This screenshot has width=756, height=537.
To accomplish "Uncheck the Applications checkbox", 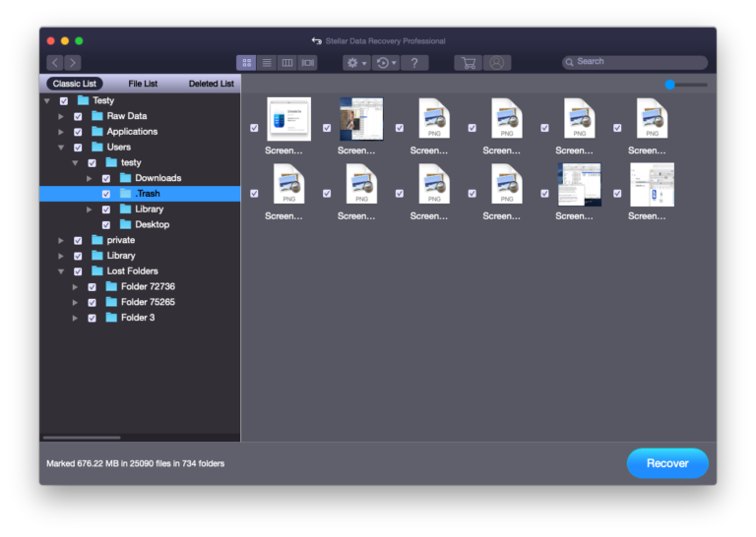I will [x=78, y=132].
